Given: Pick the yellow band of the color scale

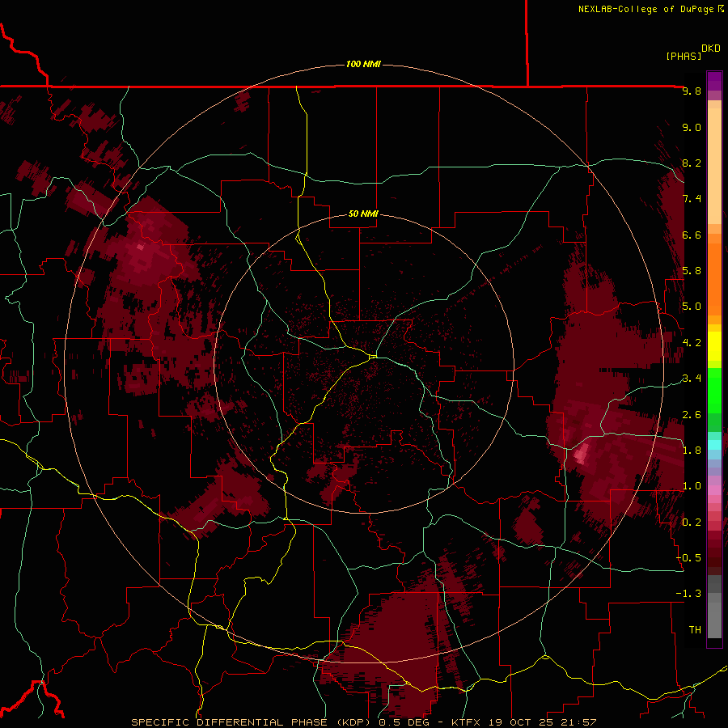Looking at the screenshot, I should click(714, 346).
